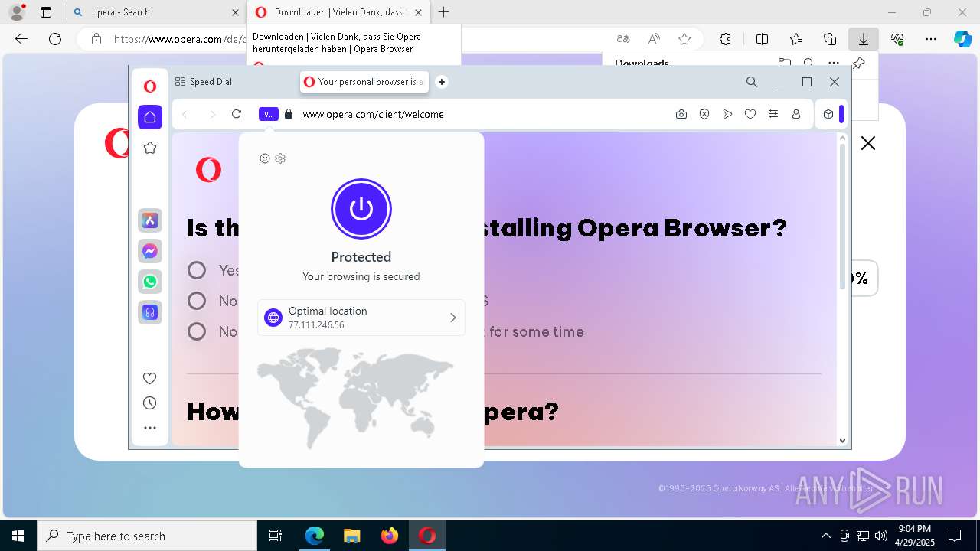
Task: Open the music player in Opera sidebar
Action: pyautogui.click(x=150, y=312)
